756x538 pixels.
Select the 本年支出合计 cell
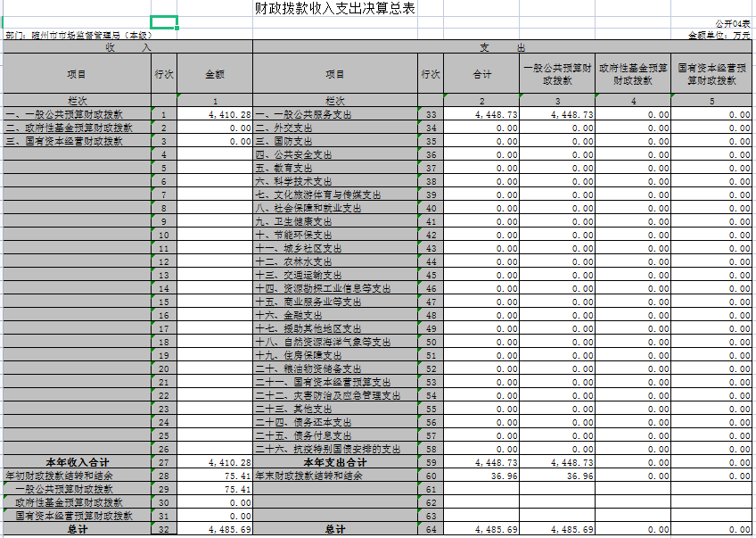coord(334,463)
